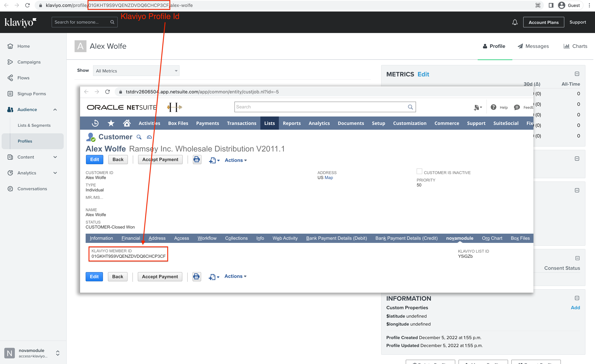Collapse the Metrics panel
The width and height of the screenshot is (595, 364).
pyautogui.click(x=577, y=74)
